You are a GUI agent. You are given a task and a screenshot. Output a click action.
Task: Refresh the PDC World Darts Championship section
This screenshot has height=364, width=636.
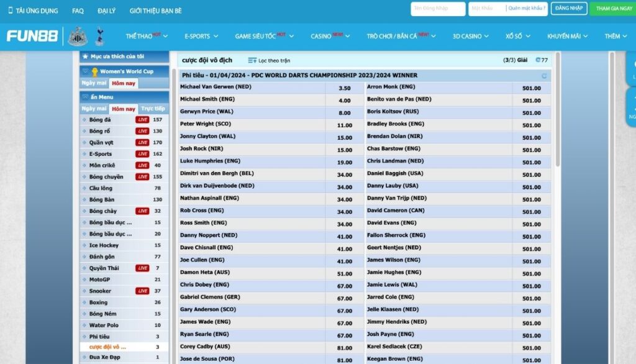[x=544, y=76]
